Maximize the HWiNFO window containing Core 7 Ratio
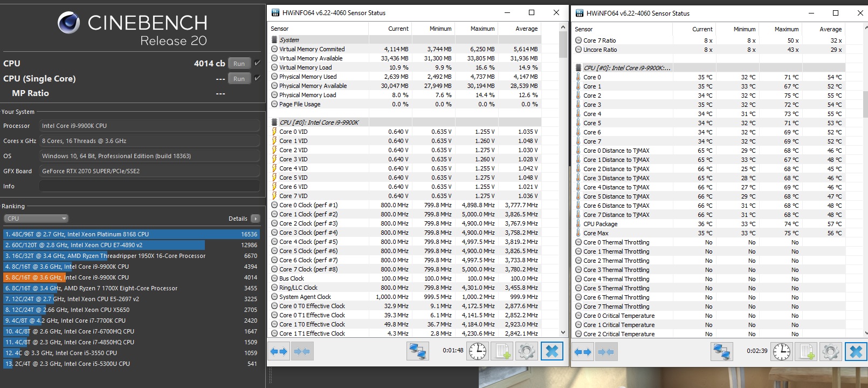 click(836, 13)
